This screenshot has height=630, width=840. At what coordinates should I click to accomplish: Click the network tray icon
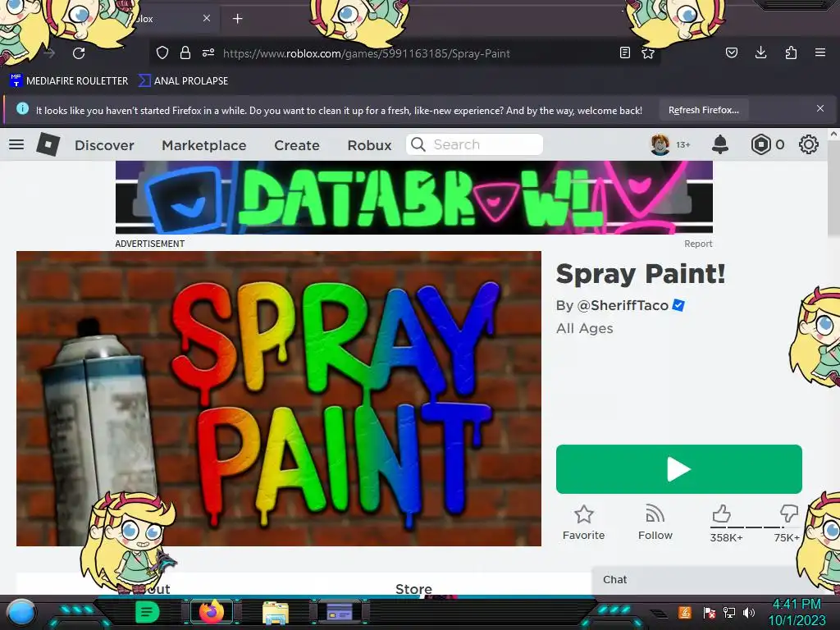[x=729, y=612]
